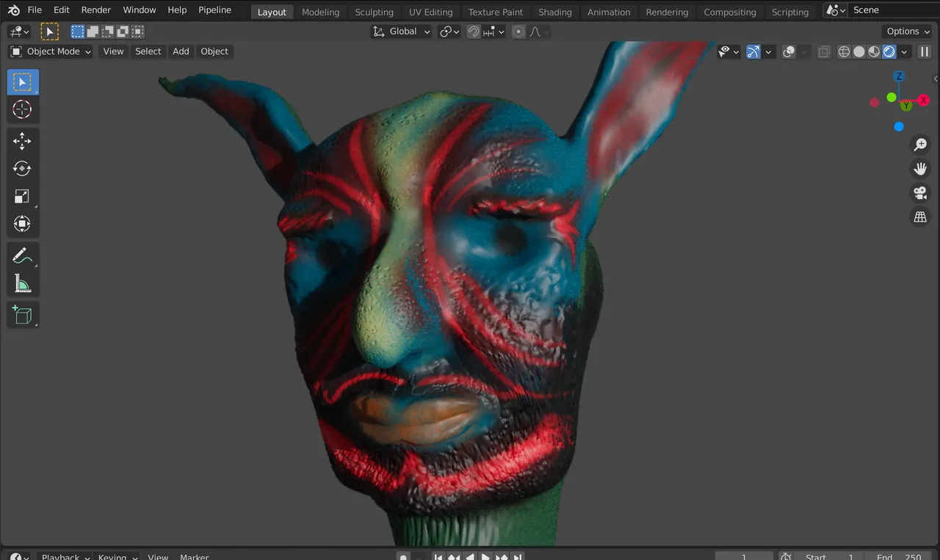Select the Select Box tool

[x=23, y=82]
